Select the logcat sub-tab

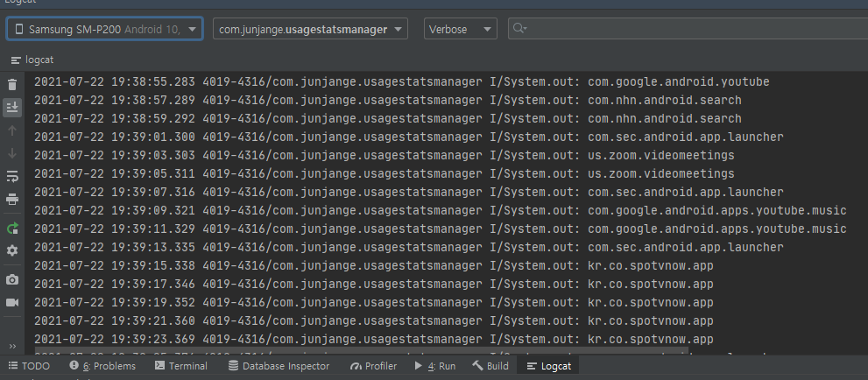pos(32,60)
